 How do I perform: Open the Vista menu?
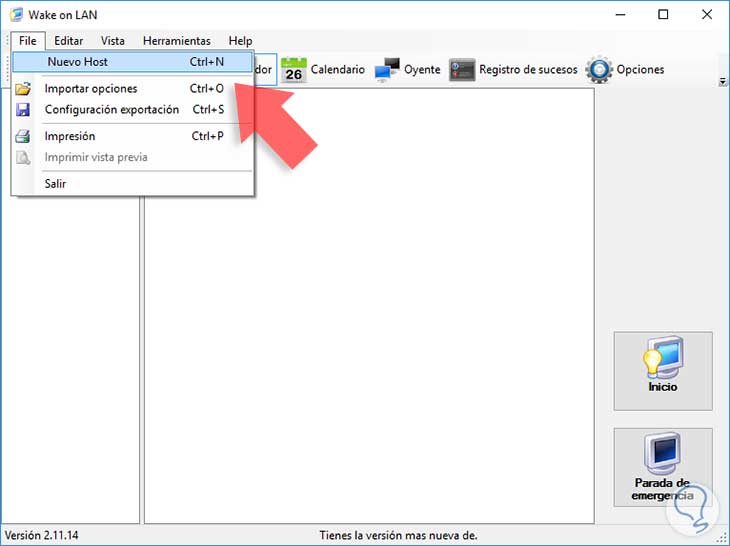click(113, 41)
